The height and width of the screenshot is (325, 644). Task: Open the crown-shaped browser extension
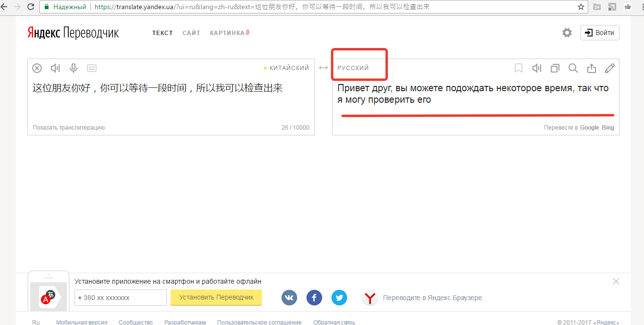[627, 7]
